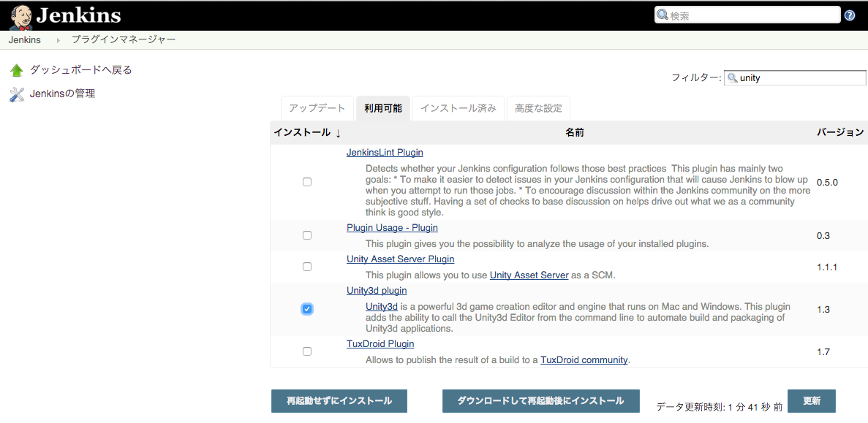Viewport: 868px width, 423px height.
Task: Click the magnifier icon in top search box
Action: click(663, 15)
